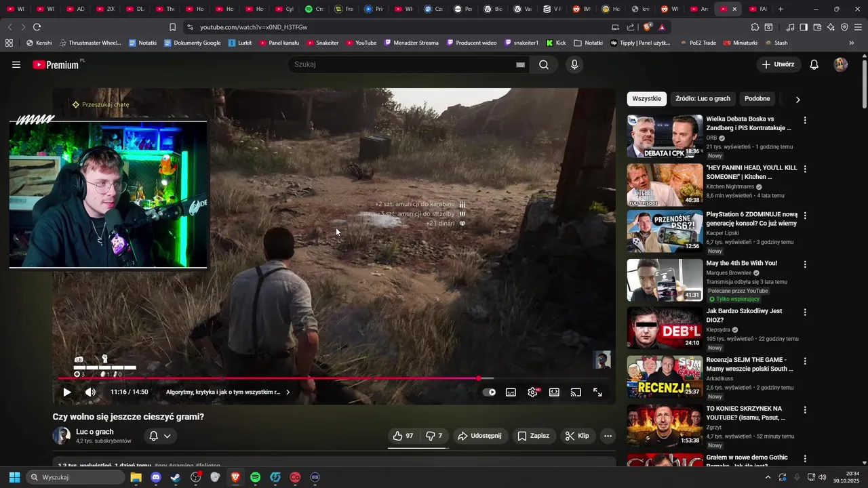
Task: Open Discord from the taskbar
Action: pos(156,477)
